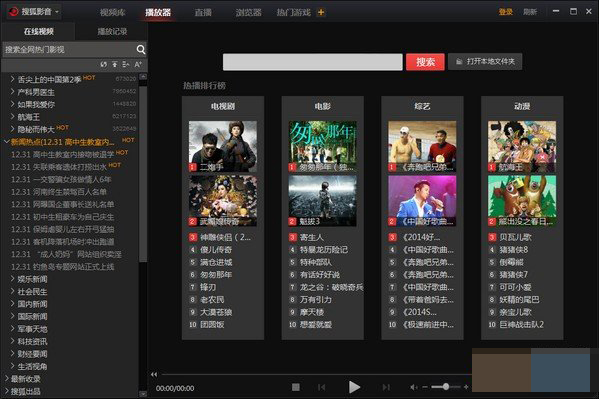Expand the 搜狐出品 category
Screen dimensions: 599x399
[x=6, y=391]
